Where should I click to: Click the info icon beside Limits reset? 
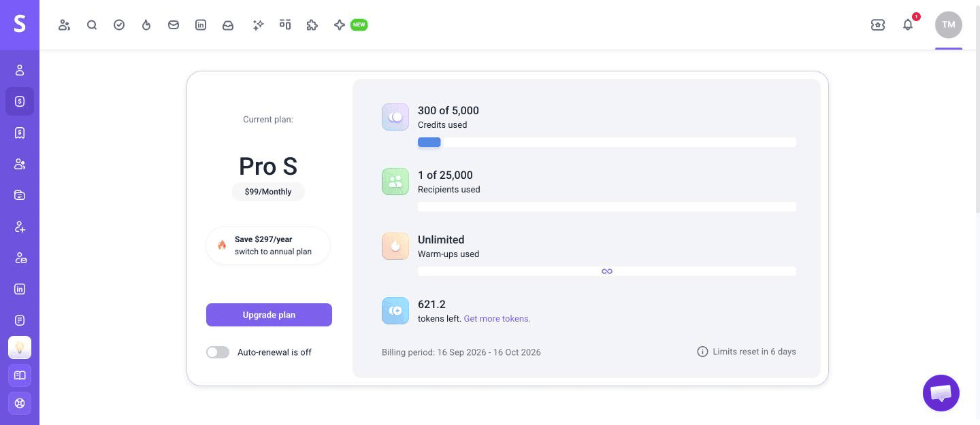(x=702, y=352)
